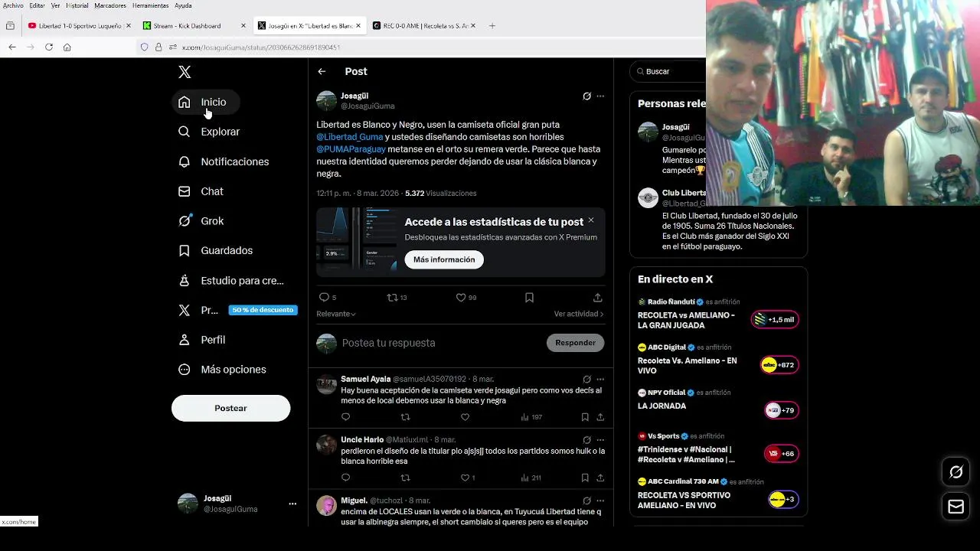Bookmark the main post
This screenshot has width=980, height=551.
click(529, 298)
